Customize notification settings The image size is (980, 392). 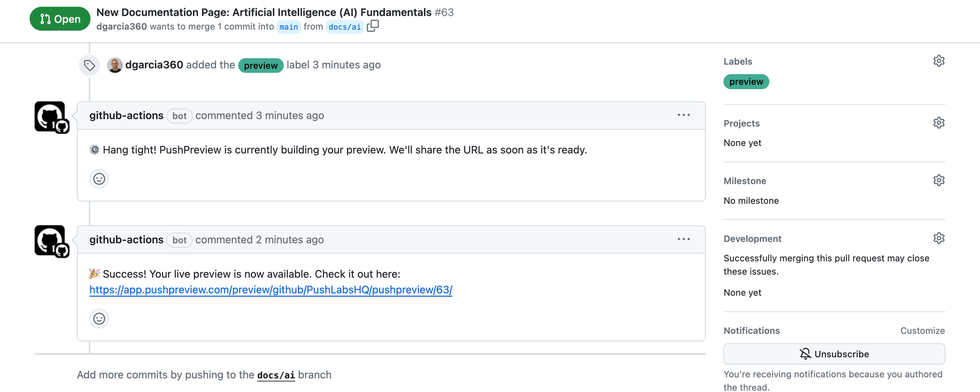922,331
